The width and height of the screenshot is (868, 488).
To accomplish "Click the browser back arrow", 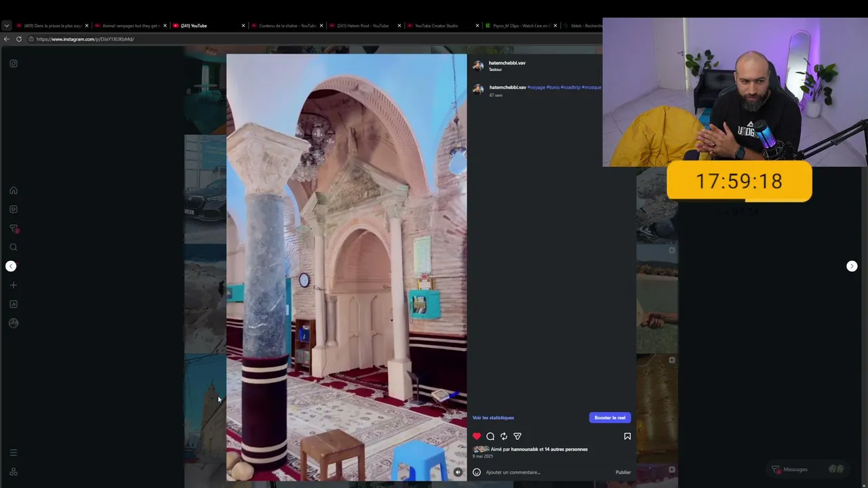I will pos(7,39).
